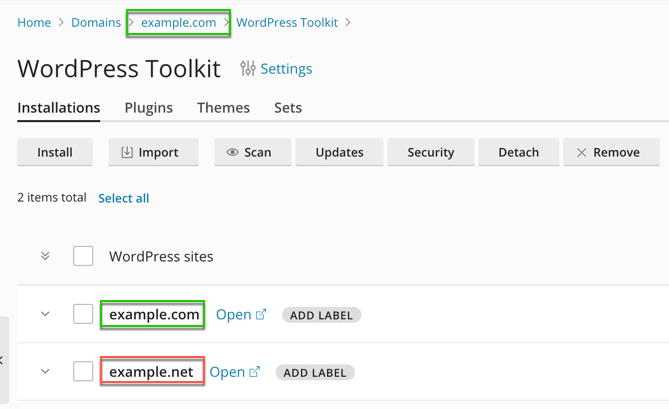Select the example.com checkbox
The width and height of the screenshot is (669, 409).
click(x=83, y=314)
